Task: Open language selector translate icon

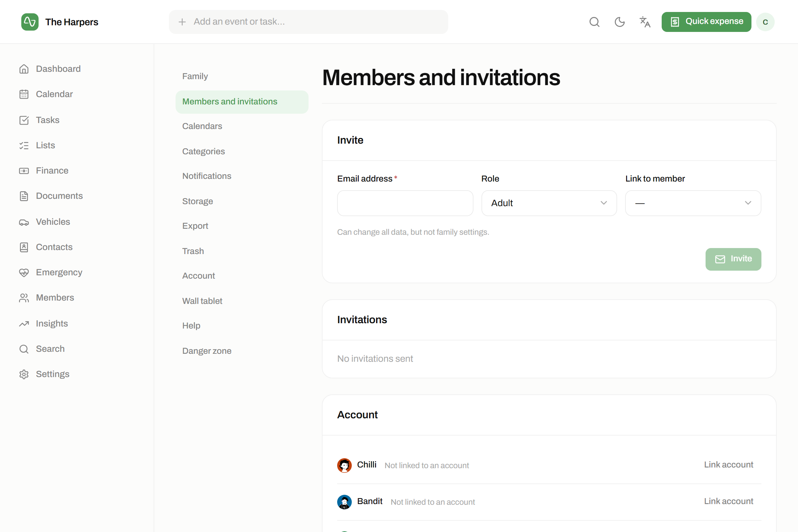Action: (x=645, y=22)
